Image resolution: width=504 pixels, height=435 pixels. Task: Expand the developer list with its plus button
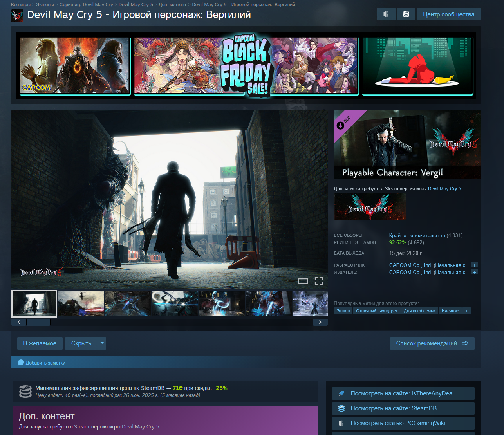pos(475,265)
